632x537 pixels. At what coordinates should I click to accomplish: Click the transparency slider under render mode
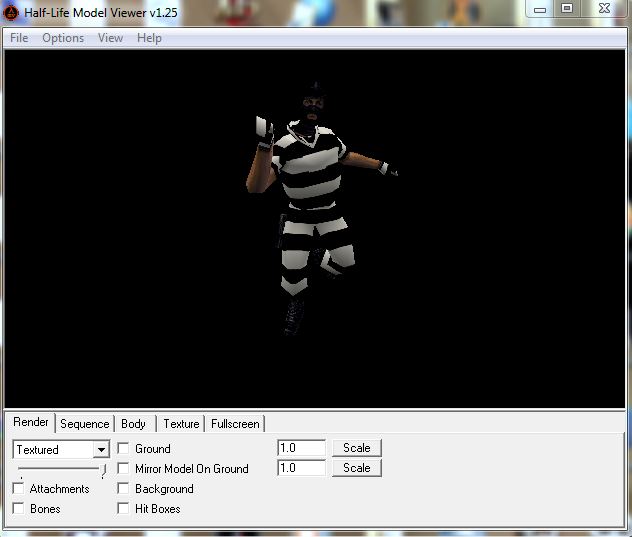click(x=60, y=469)
